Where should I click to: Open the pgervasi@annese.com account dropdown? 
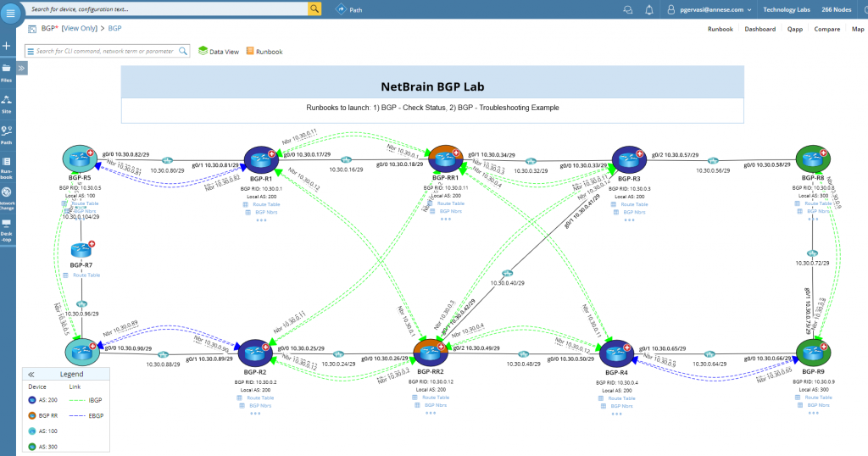pyautogui.click(x=709, y=9)
